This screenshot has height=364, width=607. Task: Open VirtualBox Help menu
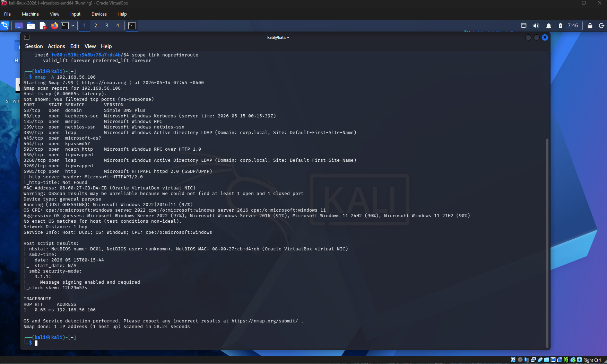point(122,14)
